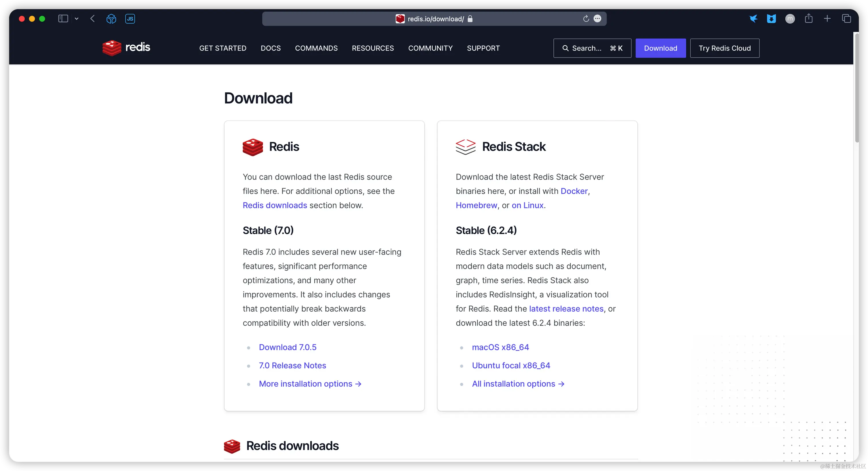The width and height of the screenshot is (868, 471).
Task: Follow the 'Redis downloads' link
Action: pos(275,205)
